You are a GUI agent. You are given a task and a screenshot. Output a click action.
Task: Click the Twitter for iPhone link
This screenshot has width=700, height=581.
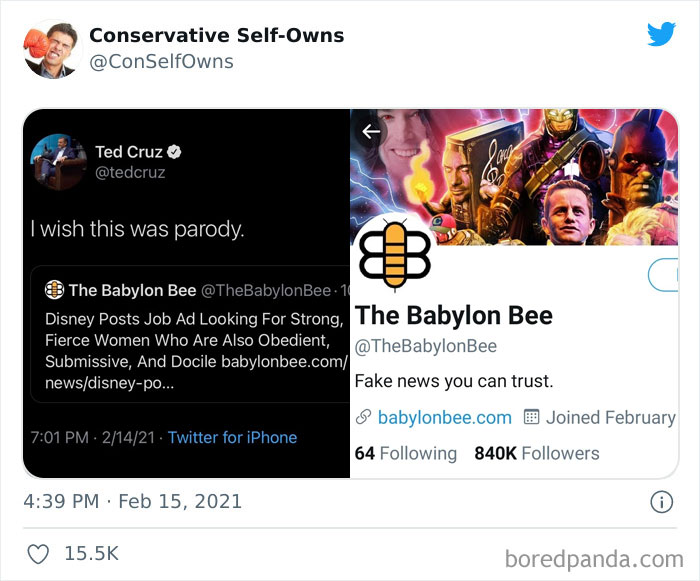pos(232,437)
